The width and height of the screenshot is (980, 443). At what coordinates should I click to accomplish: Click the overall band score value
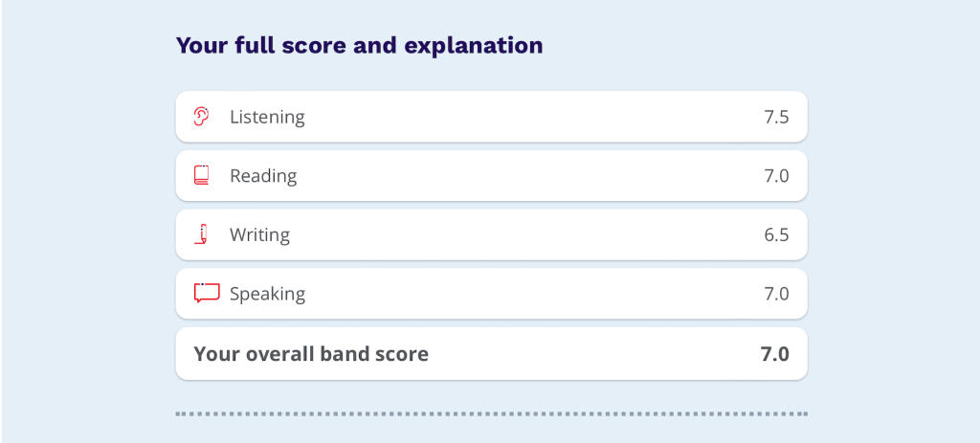774,354
